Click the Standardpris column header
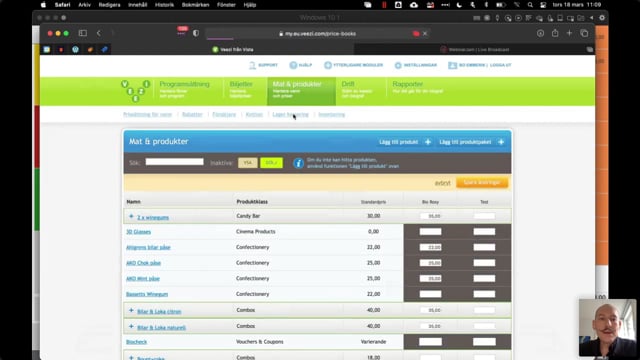 (373, 202)
